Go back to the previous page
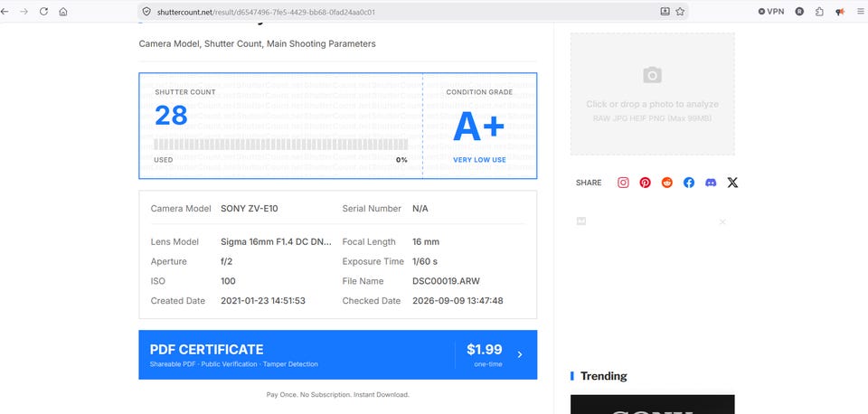The width and height of the screenshot is (868, 414). (5, 11)
